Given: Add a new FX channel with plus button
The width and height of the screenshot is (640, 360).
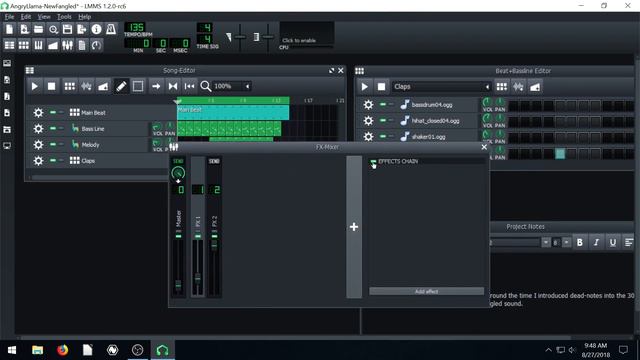Looking at the screenshot, I should pos(354,227).
